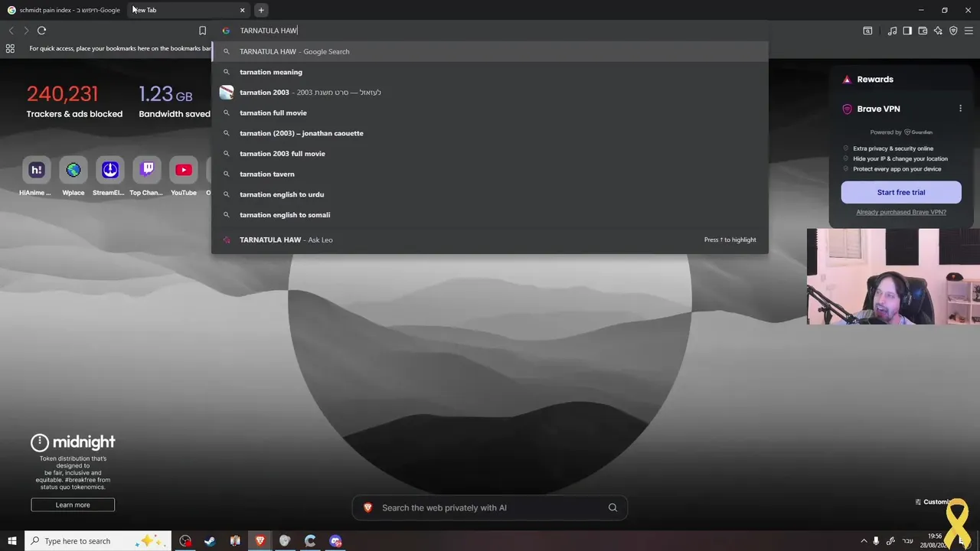980x551 pixels.
Task: Open 'Already purchased Brave VPN?' link
Action: [901, 212]
